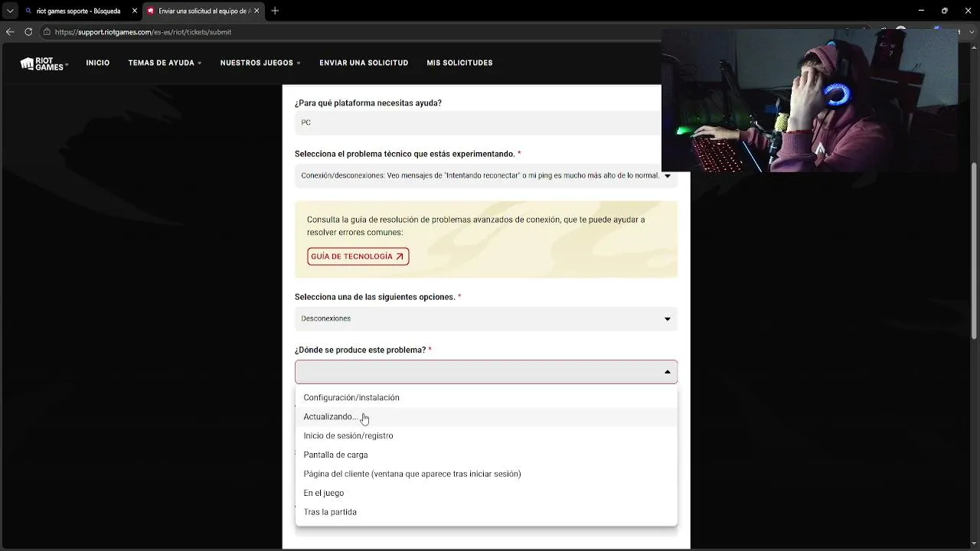Collapse the '¿Dónde se produce este problema?' dropdown

(486, 372)
